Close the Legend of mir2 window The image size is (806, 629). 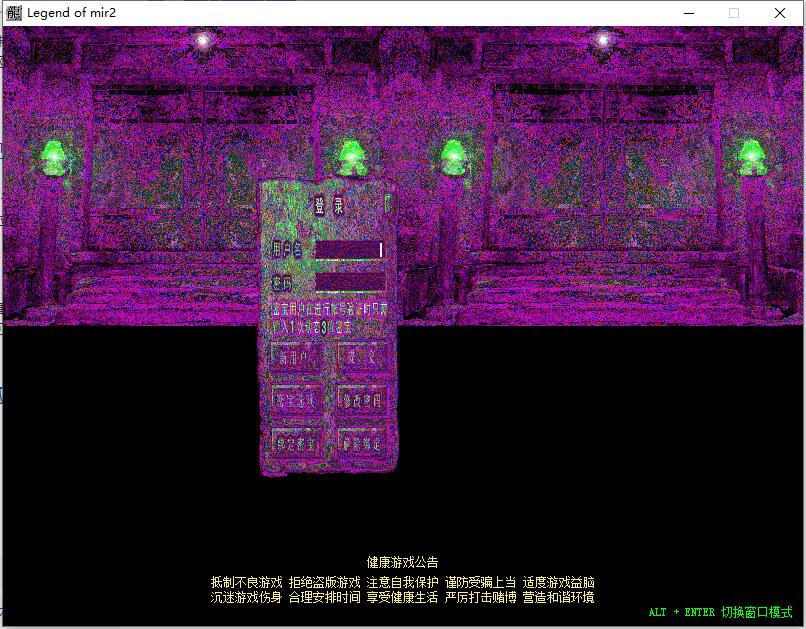tap(780, 13)
